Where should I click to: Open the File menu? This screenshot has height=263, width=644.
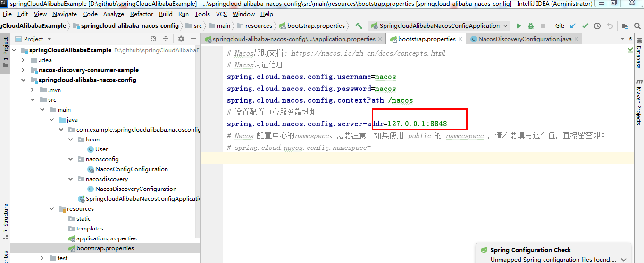click(8, 14)
